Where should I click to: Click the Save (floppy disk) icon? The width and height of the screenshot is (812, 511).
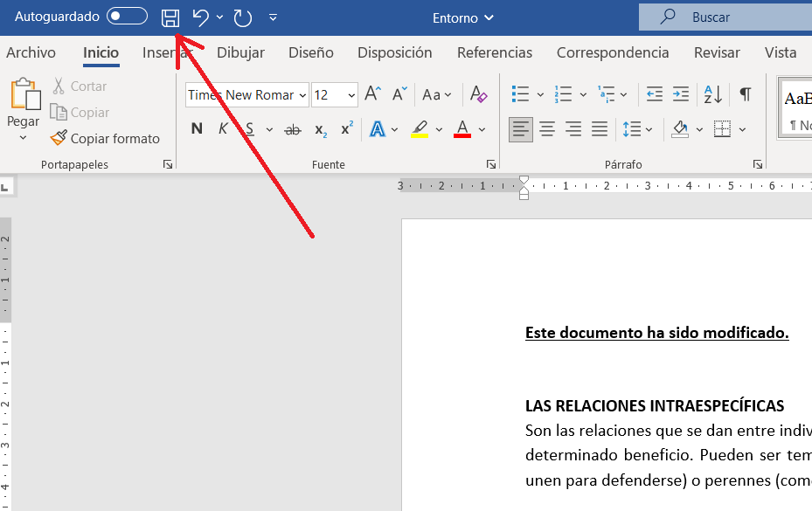(170, 17)
